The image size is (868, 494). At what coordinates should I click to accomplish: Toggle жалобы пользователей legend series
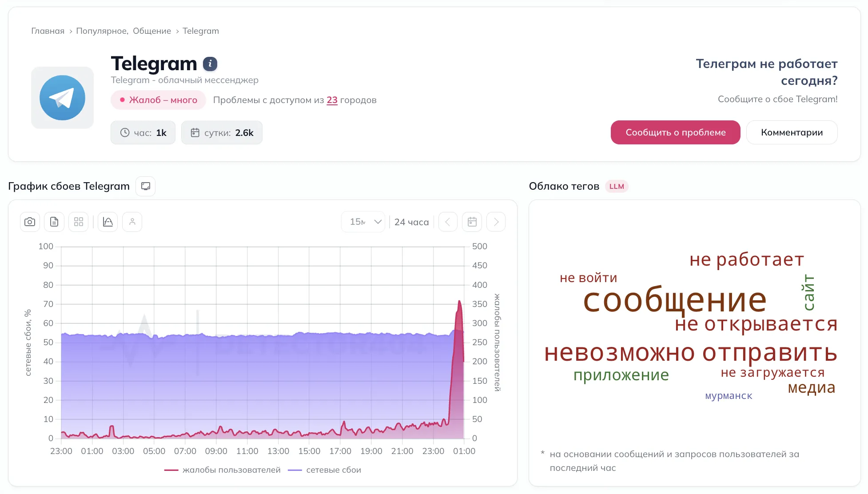pyautogui.click(x=223, y=470)
